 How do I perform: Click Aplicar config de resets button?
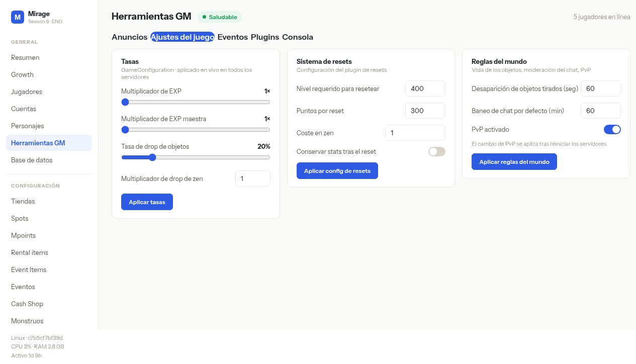(x=337, y=171)
